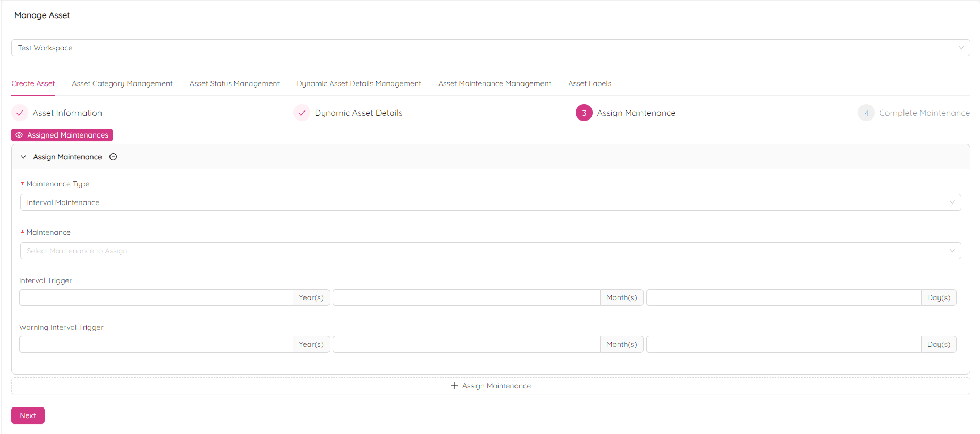Click the Interval Trigger Month(s) input
The image size is (980, 434).
(x=467, y=297)
